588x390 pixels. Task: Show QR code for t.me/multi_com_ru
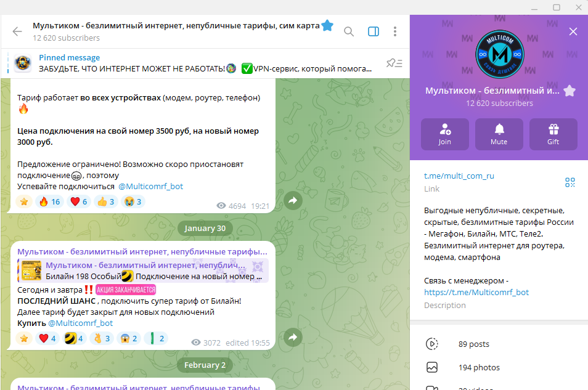pos(570,182)
